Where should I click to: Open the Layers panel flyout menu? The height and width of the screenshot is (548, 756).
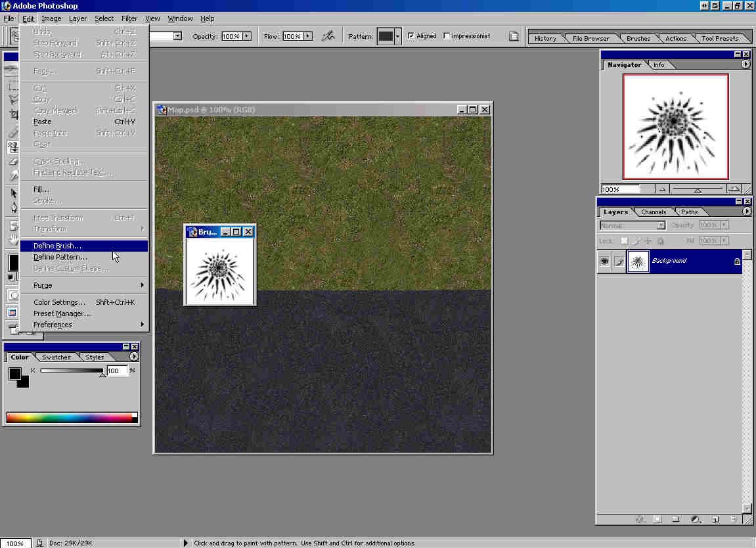pyautogui.click(x=746, y=212)
